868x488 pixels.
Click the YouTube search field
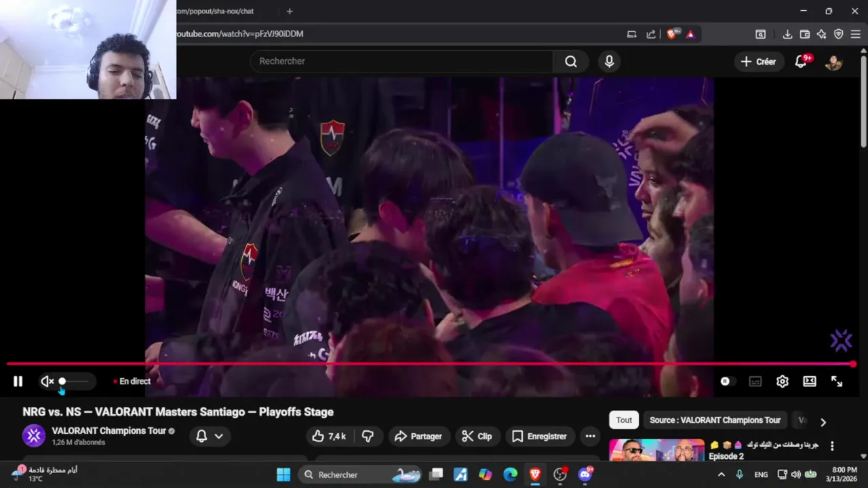[x=401, y=61]
